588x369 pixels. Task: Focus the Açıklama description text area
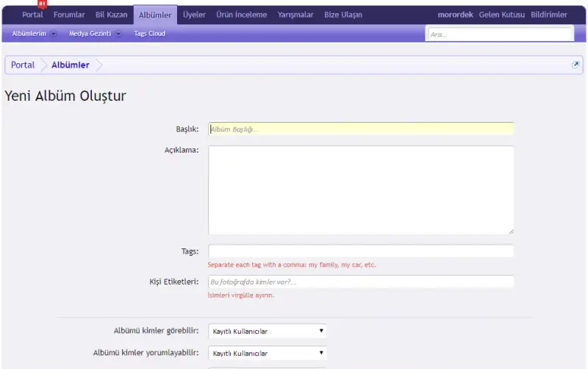click(361, 190)
